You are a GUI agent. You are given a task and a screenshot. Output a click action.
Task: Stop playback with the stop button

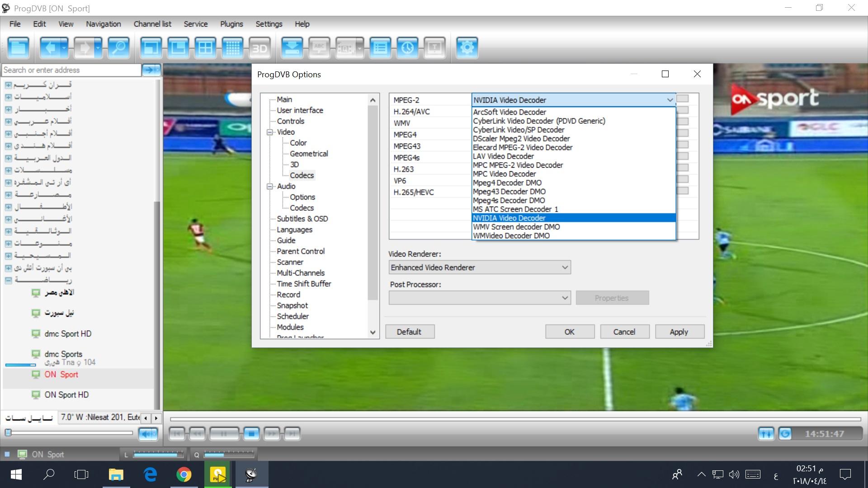point(251,434)
